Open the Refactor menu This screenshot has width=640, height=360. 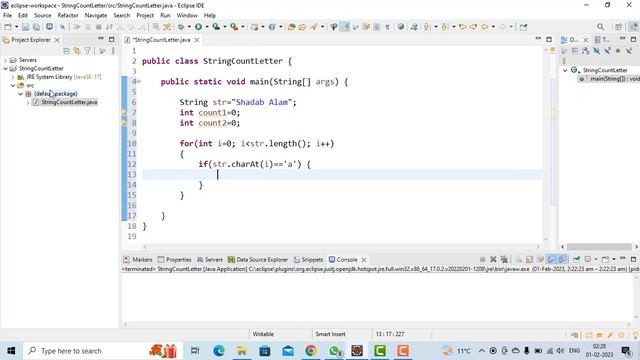[x=68, y=16]
